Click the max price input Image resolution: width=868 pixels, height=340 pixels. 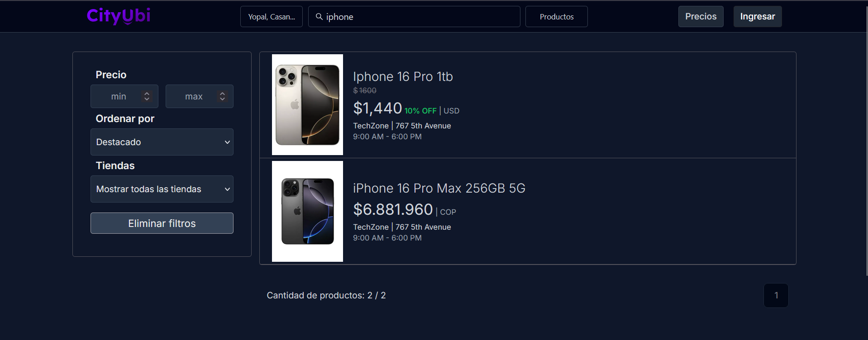193,96
